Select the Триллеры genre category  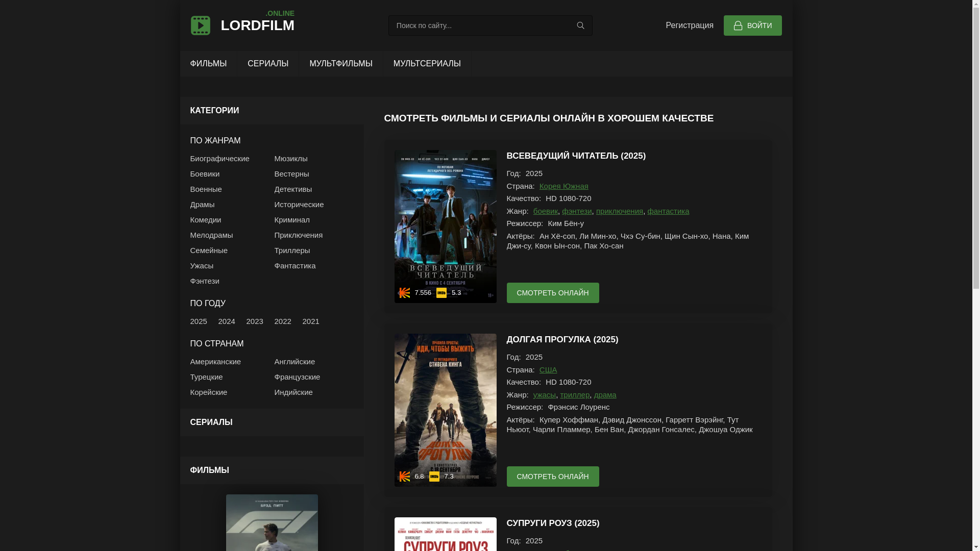pos(292,251)
